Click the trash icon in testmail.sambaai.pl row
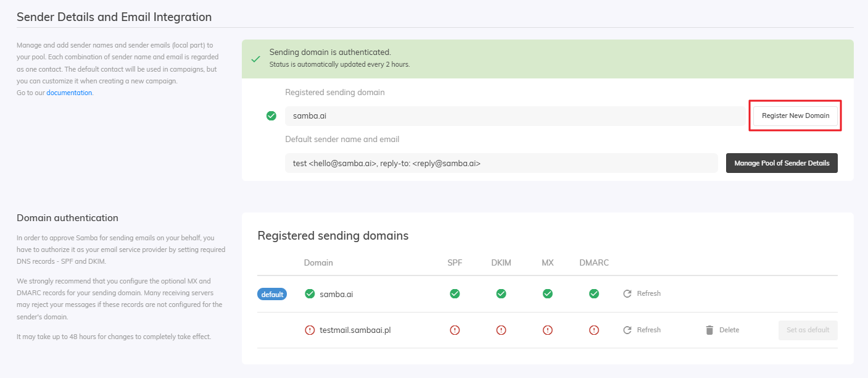Screen dimensions: 868x378 [x=709, y=330]
